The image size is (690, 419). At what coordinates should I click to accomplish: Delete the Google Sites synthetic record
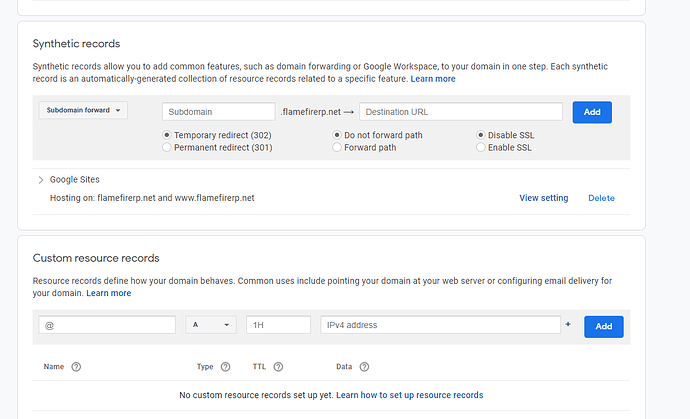601,198
